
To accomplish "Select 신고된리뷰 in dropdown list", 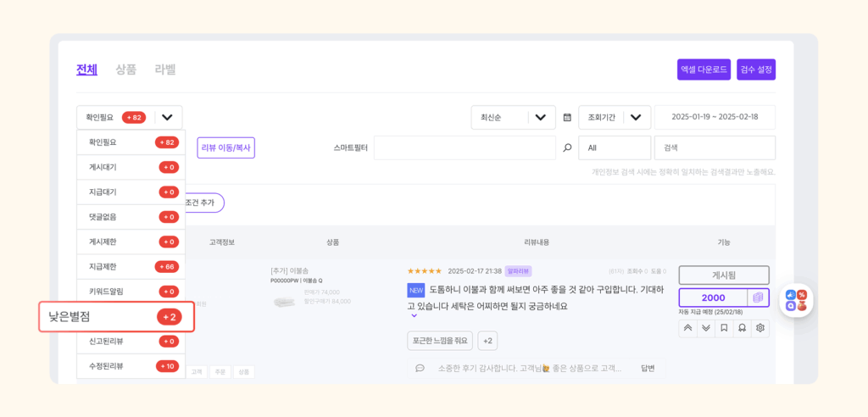I will (x=131, y=342).
